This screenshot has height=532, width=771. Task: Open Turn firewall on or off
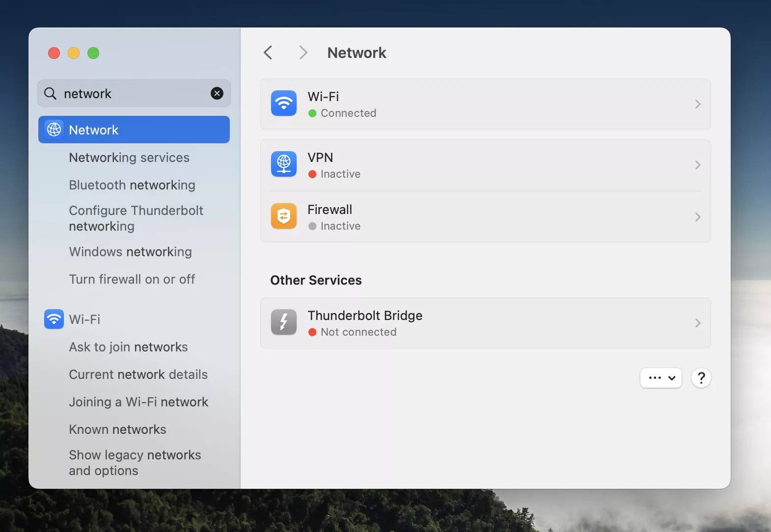click(132, 279)
